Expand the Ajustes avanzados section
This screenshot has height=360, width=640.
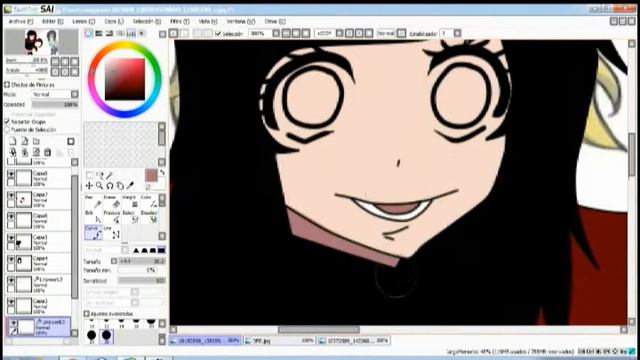click(x=87, y=313)
